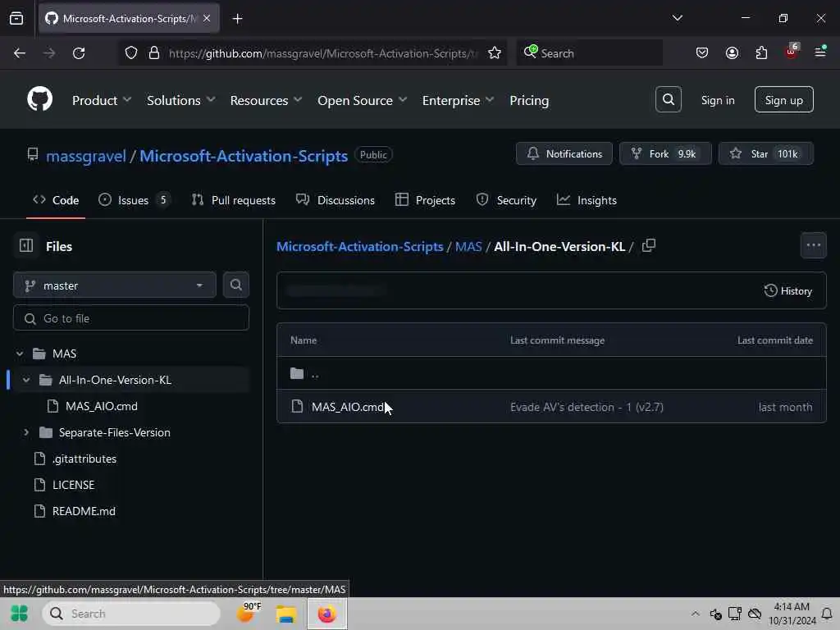Select MAS_AIO.cmd in the sidebar tree
Screen dimensions: 840x630
(101, 406)
